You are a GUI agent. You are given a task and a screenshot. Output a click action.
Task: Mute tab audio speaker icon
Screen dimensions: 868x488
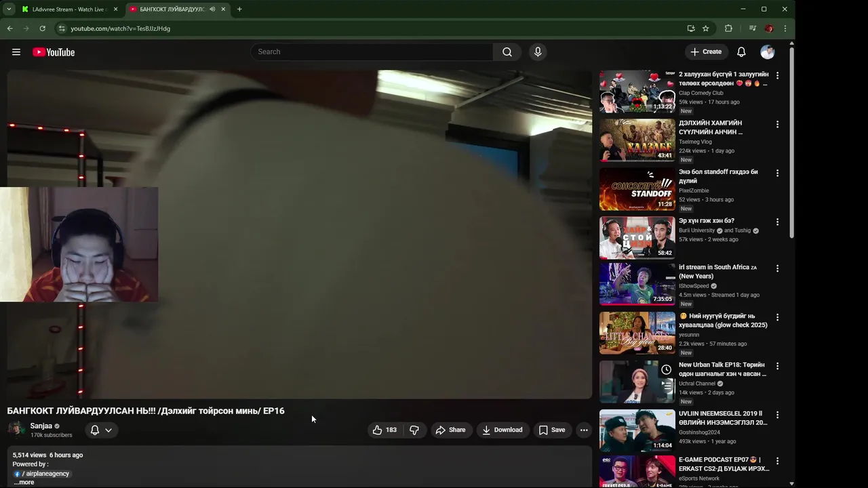point(212,9)
